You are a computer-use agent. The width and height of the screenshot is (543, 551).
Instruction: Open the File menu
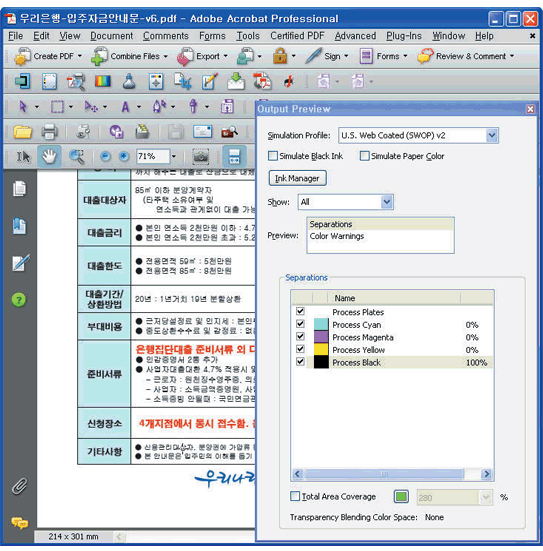[15, 36]
